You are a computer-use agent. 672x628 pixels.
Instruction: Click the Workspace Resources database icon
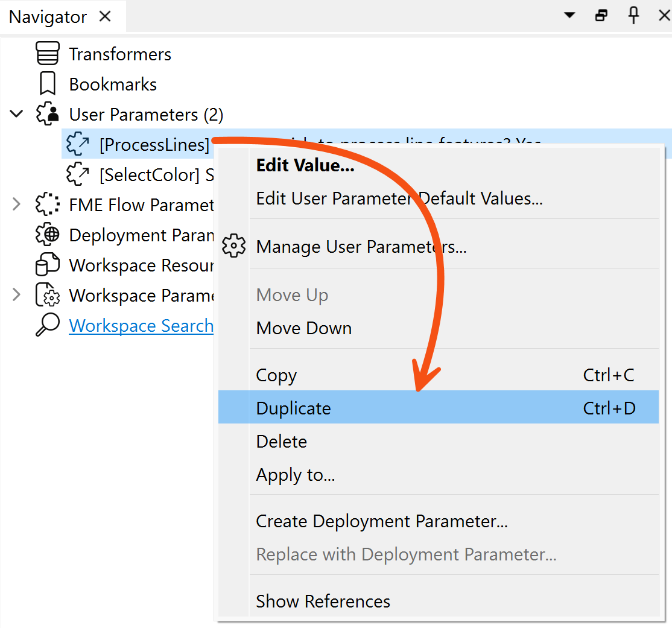click(47, 264)
